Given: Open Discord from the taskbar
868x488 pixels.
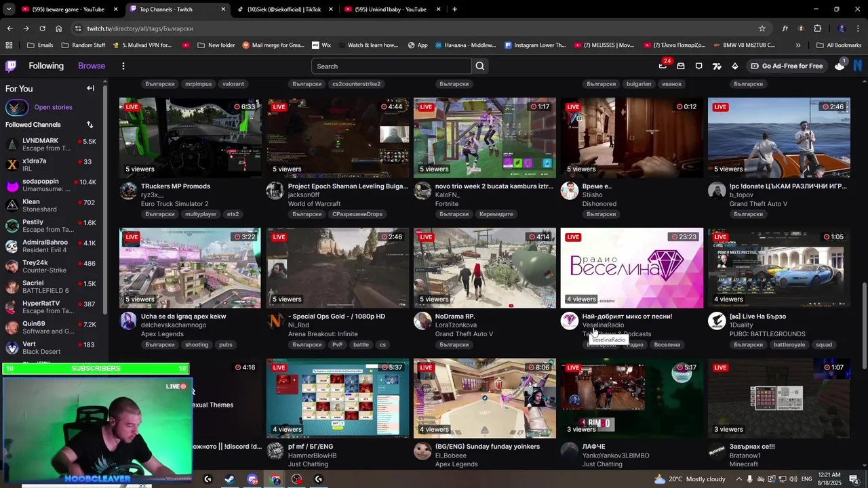Looking at the screenshot, I should (252, 479).
